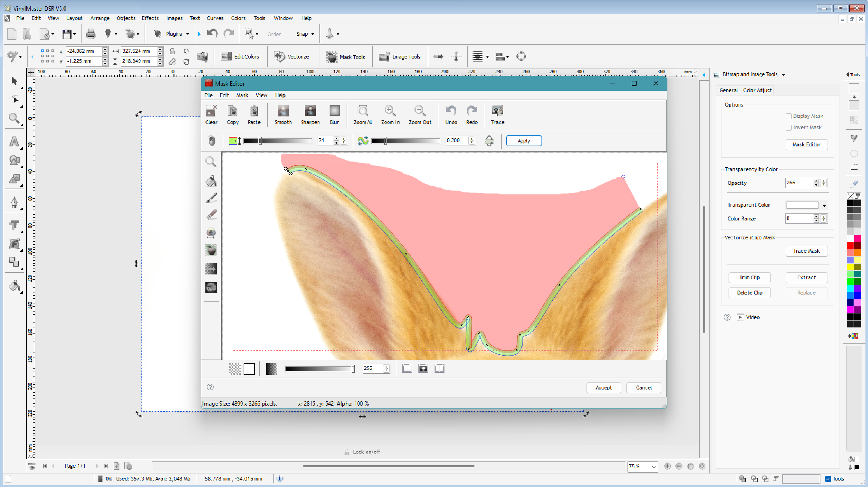Expand the Bitmap and Image Tools panel menu

[x=783, y=75]
